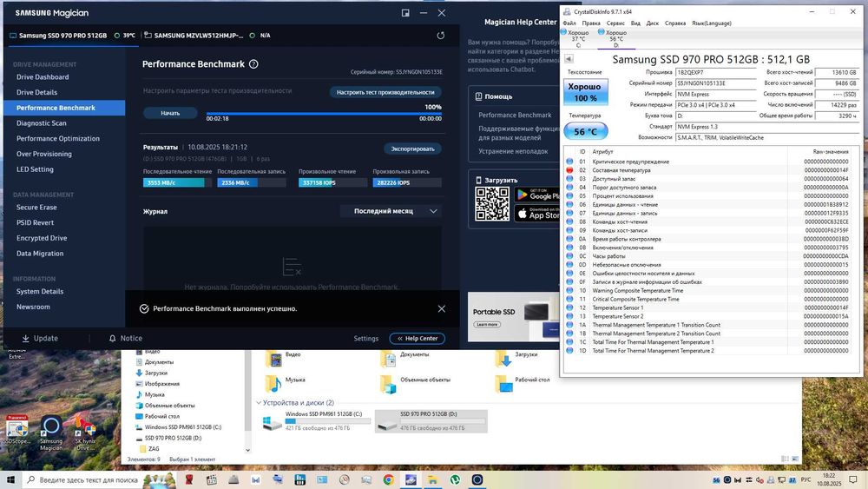
Task: Click the refresh icon in Magician drive bar
Action: (x=441, y=36)
